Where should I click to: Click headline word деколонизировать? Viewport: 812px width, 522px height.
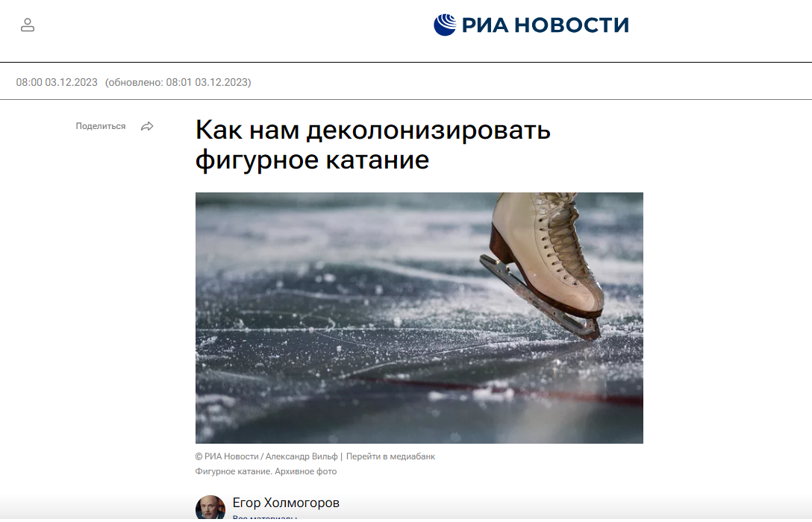pyautogui.click(x=428, y=129)
